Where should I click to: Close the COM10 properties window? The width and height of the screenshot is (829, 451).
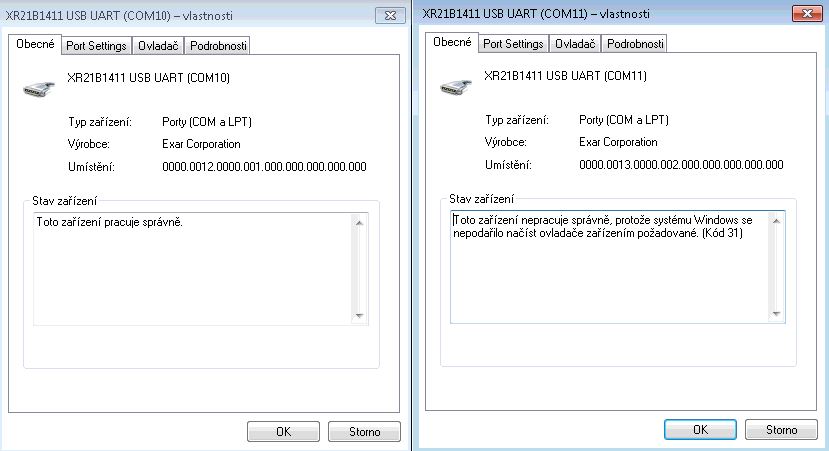tap(390, 15)
